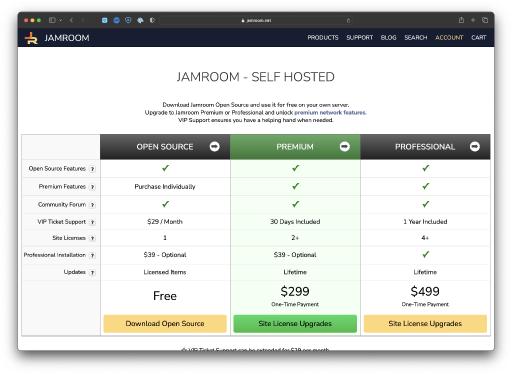
Task: Click the Free price text
Action: tap(165, 296)
